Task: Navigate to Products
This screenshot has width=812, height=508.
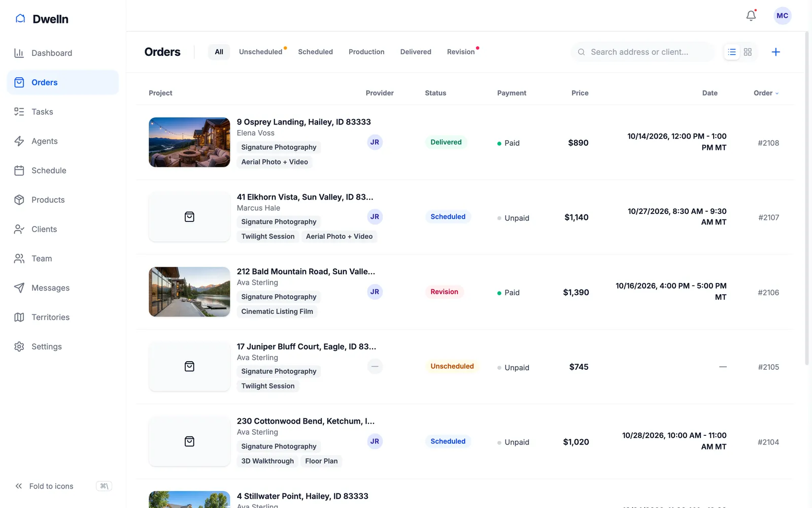Action: [62, 200]
